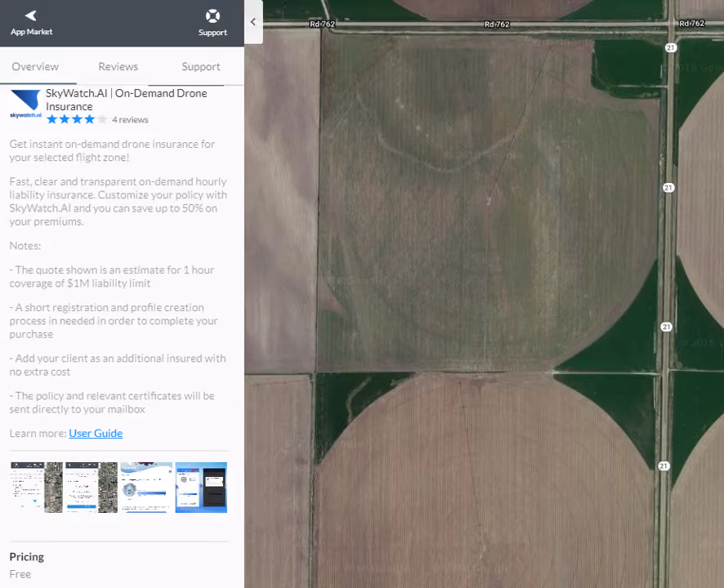Click the 'Notes:' text
The image size is (724, 588).
[25, 246]
